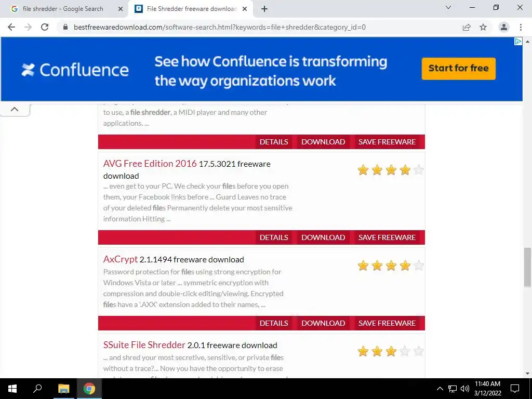Viewport: 532px width, 399px height.
Task: Click the Confluence logo in banner
Action: click(75, 70)
